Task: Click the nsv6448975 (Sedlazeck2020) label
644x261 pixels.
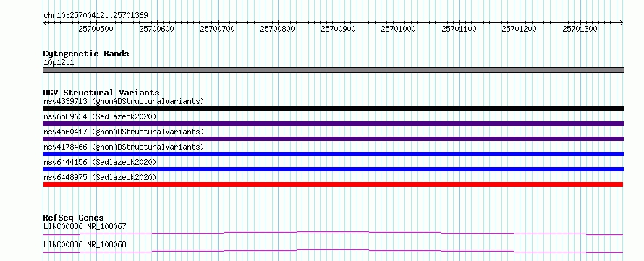Action: [x=100, y=177]
